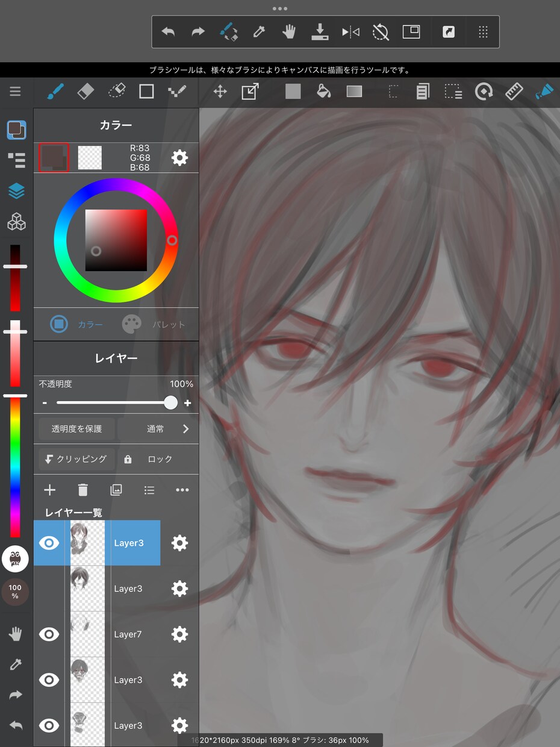Toggle 透明度を保護 (protect alpha)
This screenshot has width=560, height=747.
(x=76, y=429)
